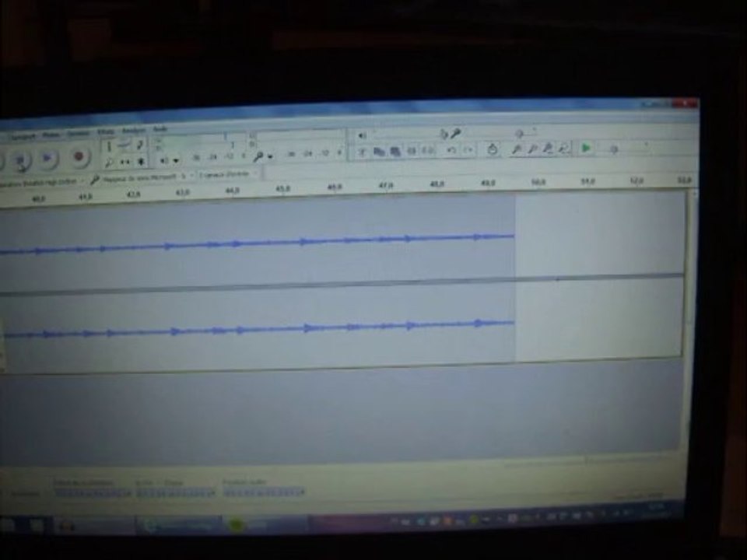Viewport: 747px width, 560px height.
Task: Open the Analyse menu
Action: (134, 131)
